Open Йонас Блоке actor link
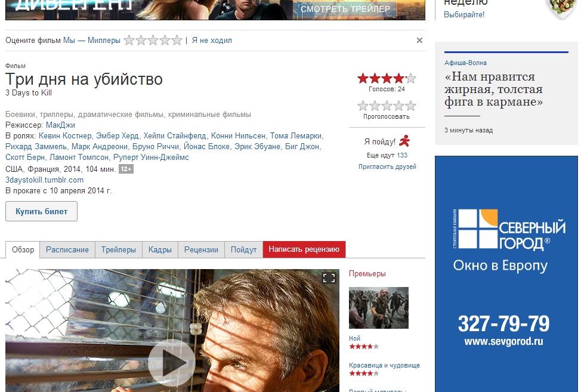Screen dimensions: 584x392 coord(206,146)
